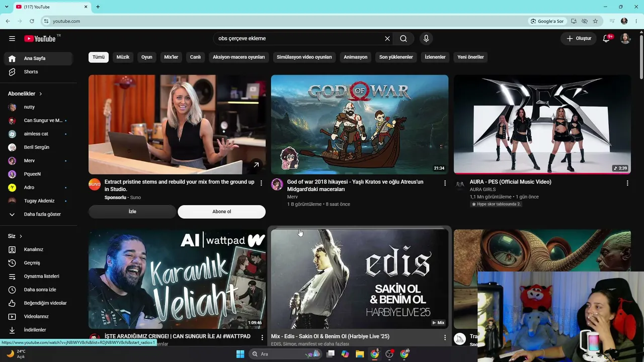Image resolution: width=644 pixels, height=362 pixels.
Task: Open Daha sonra izle watch later
Action: coord(38,290)
